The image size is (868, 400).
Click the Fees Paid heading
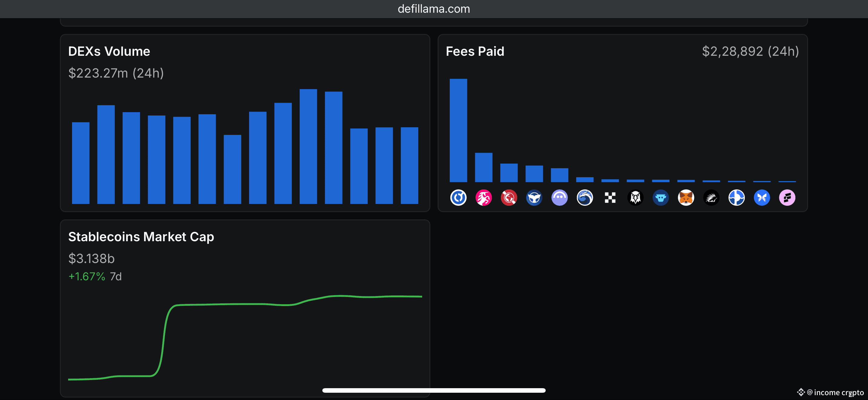[475, 51]
